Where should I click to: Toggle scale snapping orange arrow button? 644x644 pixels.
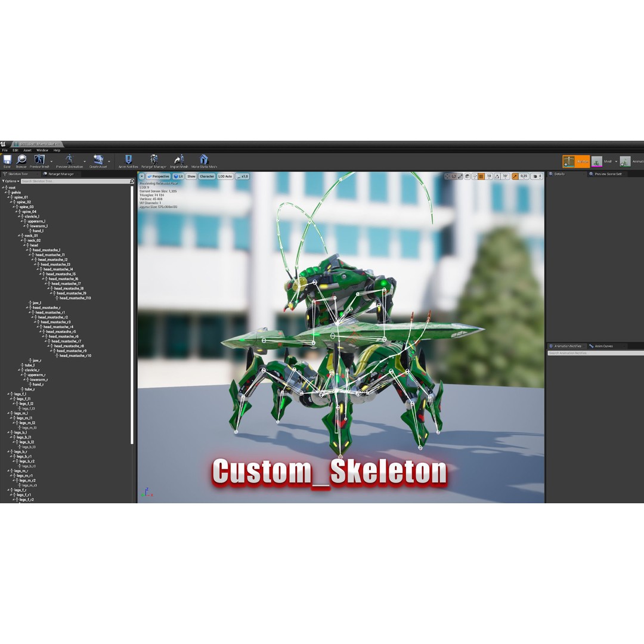[x=515, y=176]
